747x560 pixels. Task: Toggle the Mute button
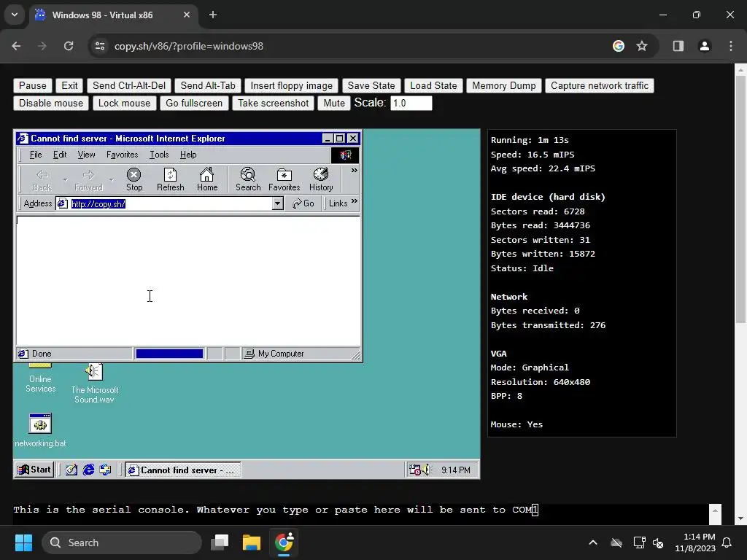point(334,103)
